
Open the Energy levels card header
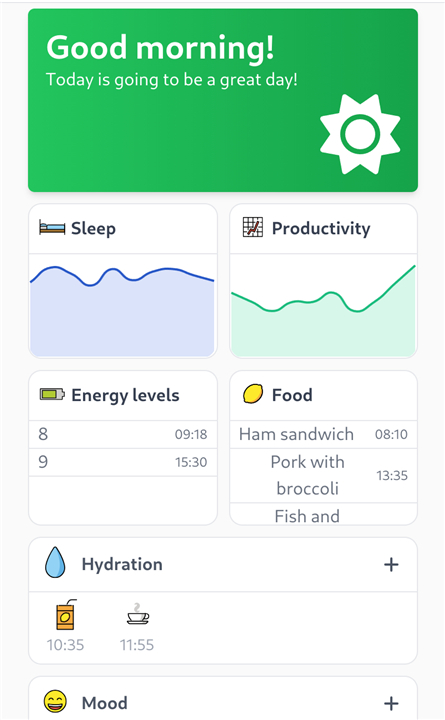(x=123, y=395)
